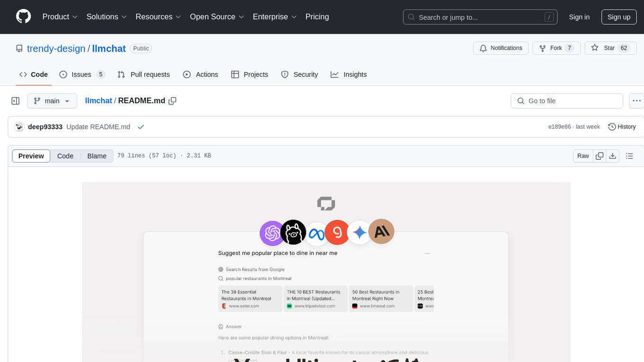Click the Notifications bell button
This screenshot has width=644, height=362.
(x=501, y=48)
